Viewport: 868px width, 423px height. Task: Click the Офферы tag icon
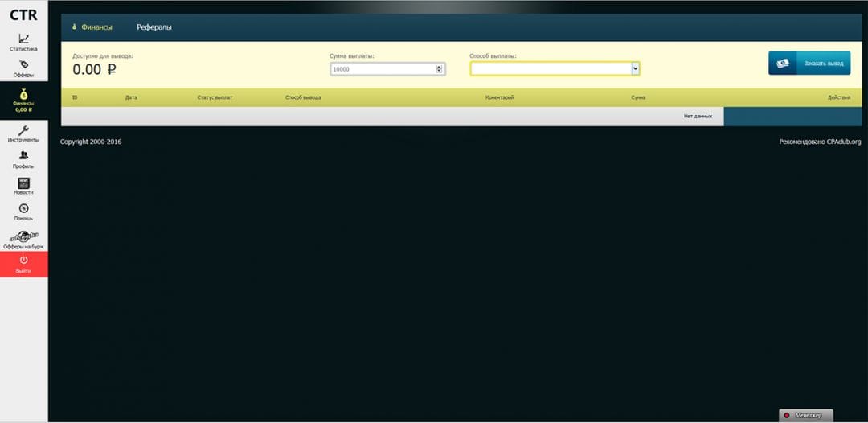tap(23, 64)
